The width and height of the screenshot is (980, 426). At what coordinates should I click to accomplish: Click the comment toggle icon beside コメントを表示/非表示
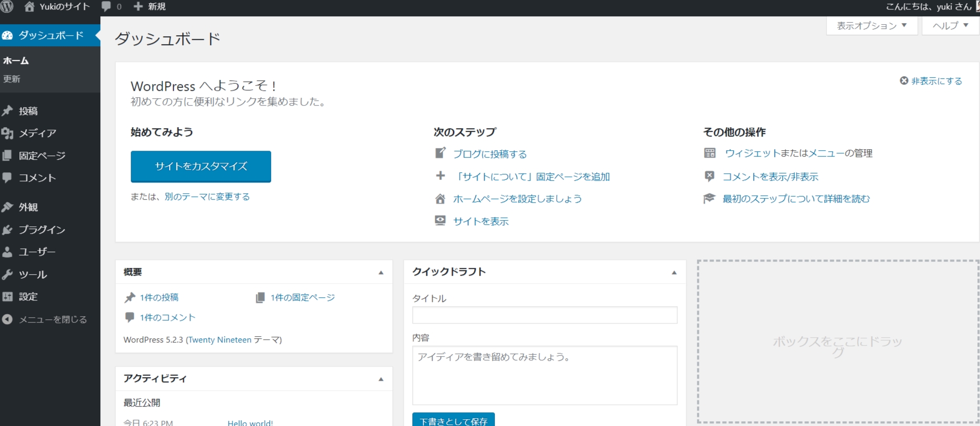[x=710, y=176]
